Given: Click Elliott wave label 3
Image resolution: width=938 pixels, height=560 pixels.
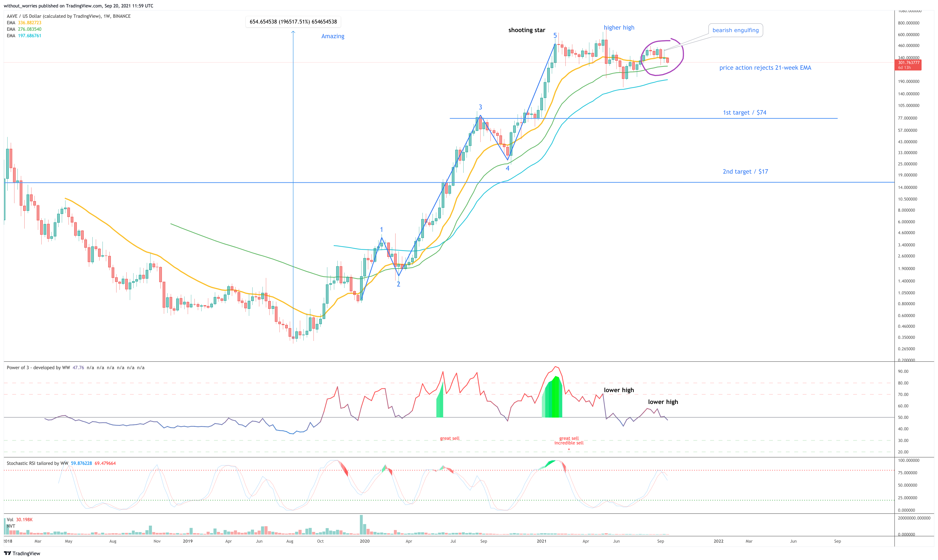Looking at the screenshot, I should pyautogui.click(x=480, y=107).
